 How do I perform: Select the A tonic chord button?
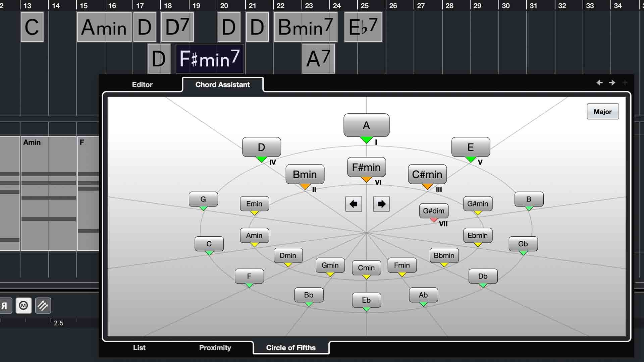tap(366, 125)
